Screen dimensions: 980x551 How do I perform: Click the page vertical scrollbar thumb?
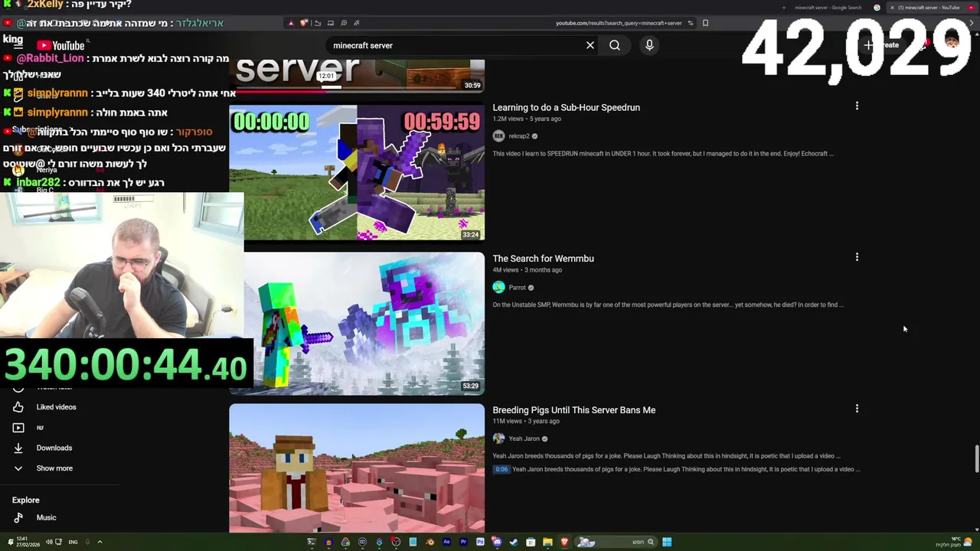[x=976, y=459]
